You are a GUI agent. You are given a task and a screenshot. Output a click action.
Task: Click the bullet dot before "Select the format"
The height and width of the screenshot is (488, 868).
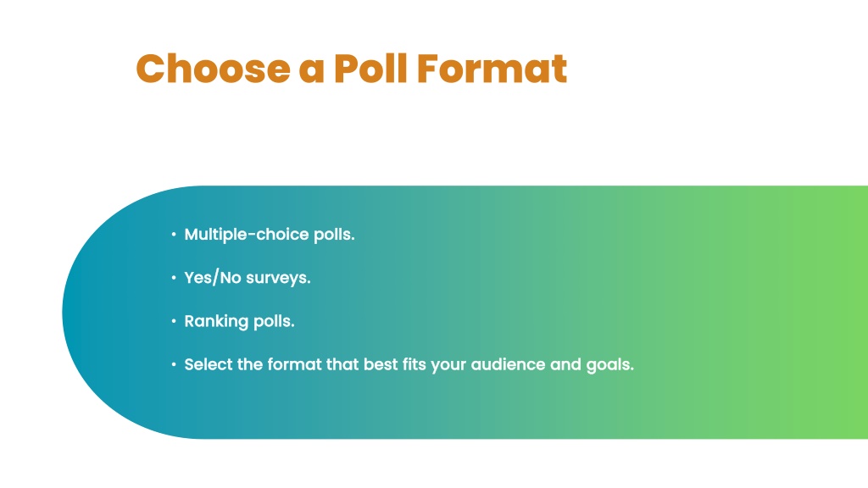(174, 364)
